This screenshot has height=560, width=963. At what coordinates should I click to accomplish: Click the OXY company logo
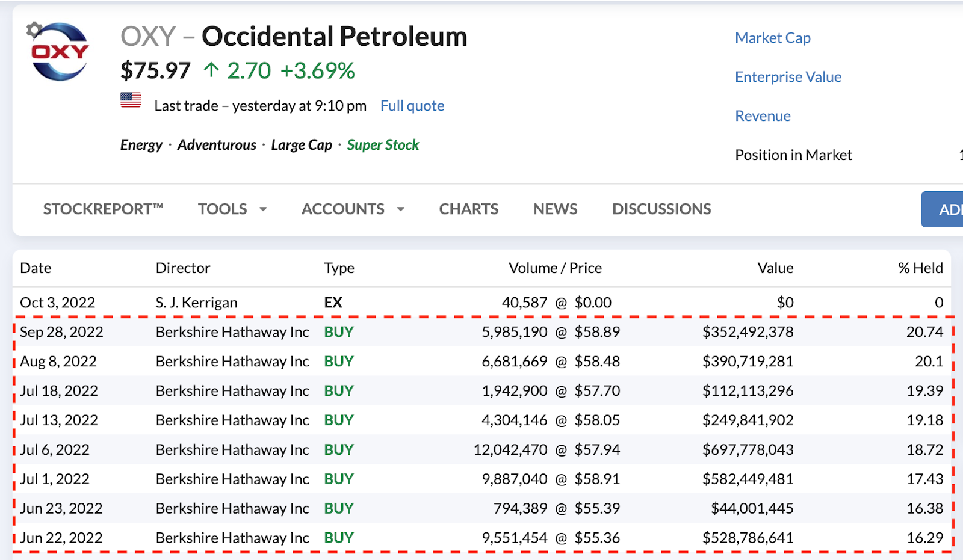click(x=61, y=53)
